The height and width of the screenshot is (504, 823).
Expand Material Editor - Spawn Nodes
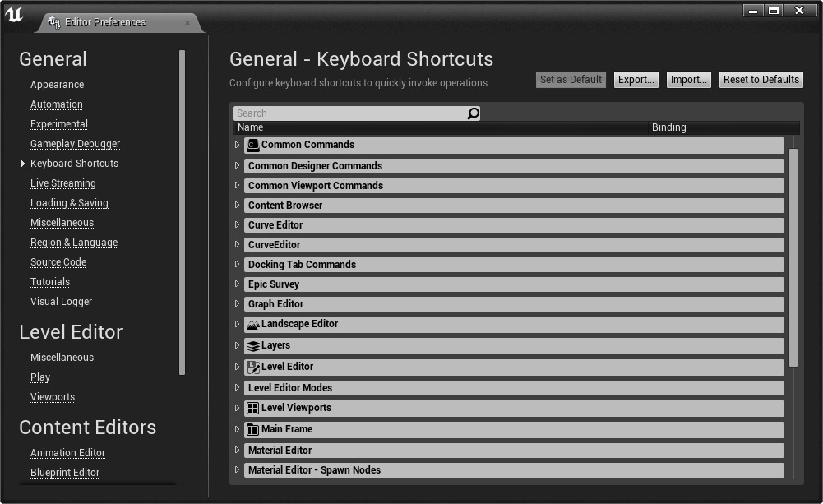coord(238,469)
